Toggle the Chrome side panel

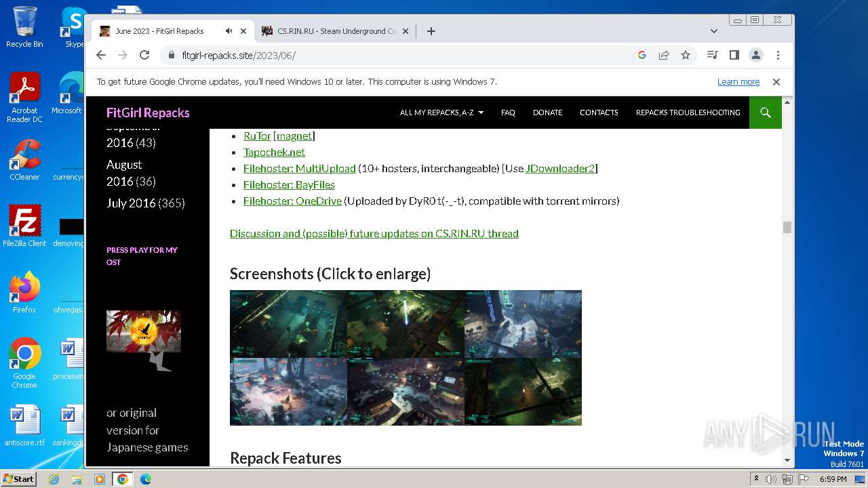734,55
